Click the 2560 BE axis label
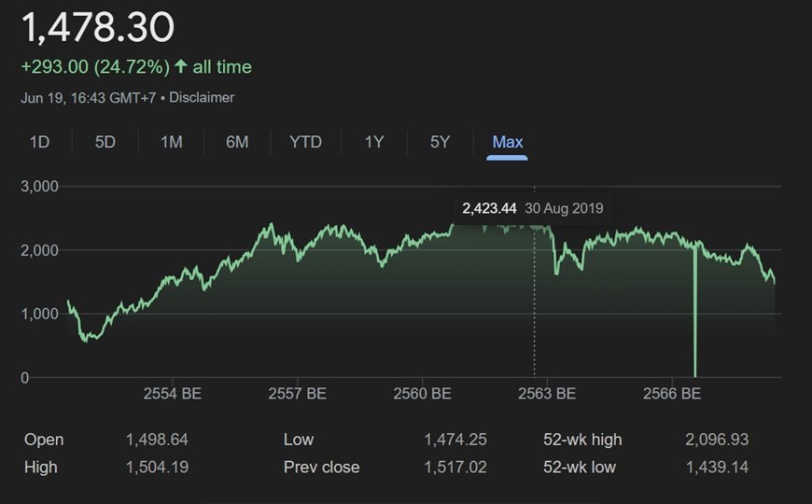This screenshot has width=812, height=504. click(422, 394)
